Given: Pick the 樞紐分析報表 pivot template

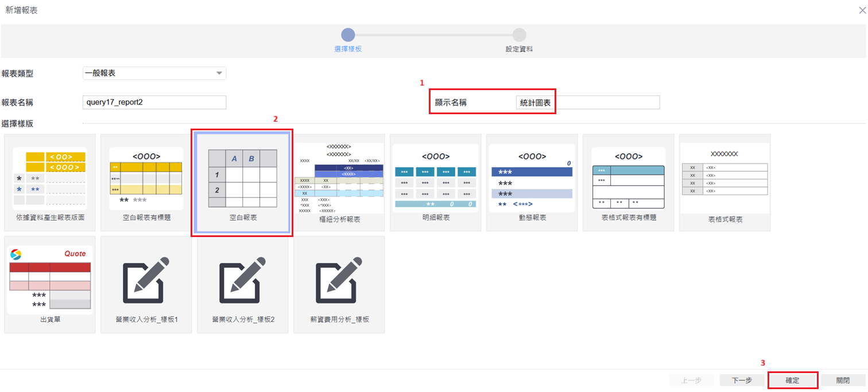Looking at the screenshot, I should click(x=339, y=177).
